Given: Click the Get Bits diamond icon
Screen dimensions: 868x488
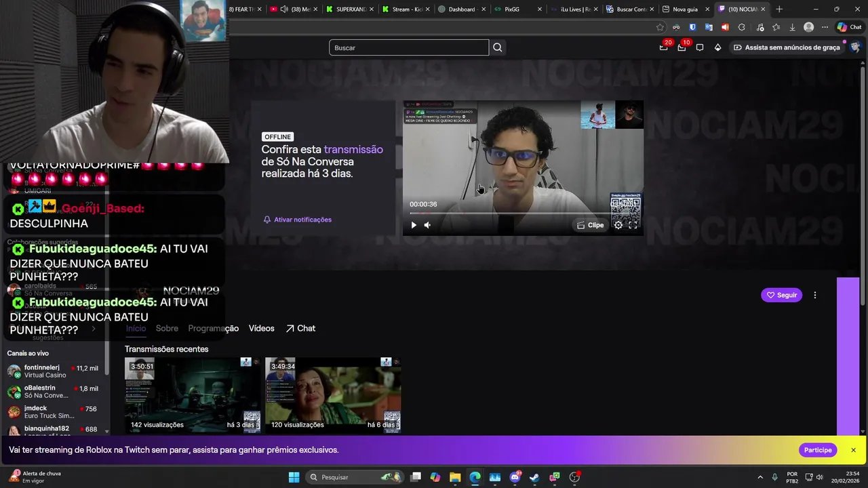Looking at the screenshot, I should 717,47.
